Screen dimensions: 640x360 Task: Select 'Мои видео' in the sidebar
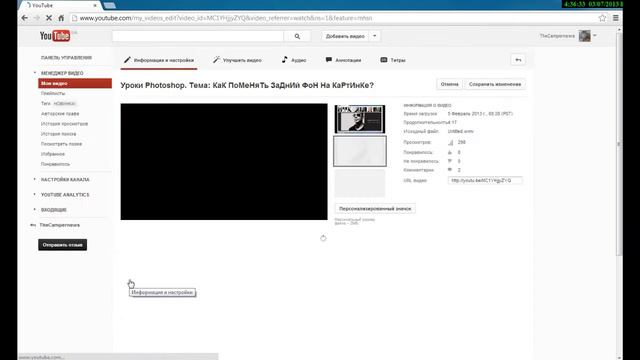point(75,83)
